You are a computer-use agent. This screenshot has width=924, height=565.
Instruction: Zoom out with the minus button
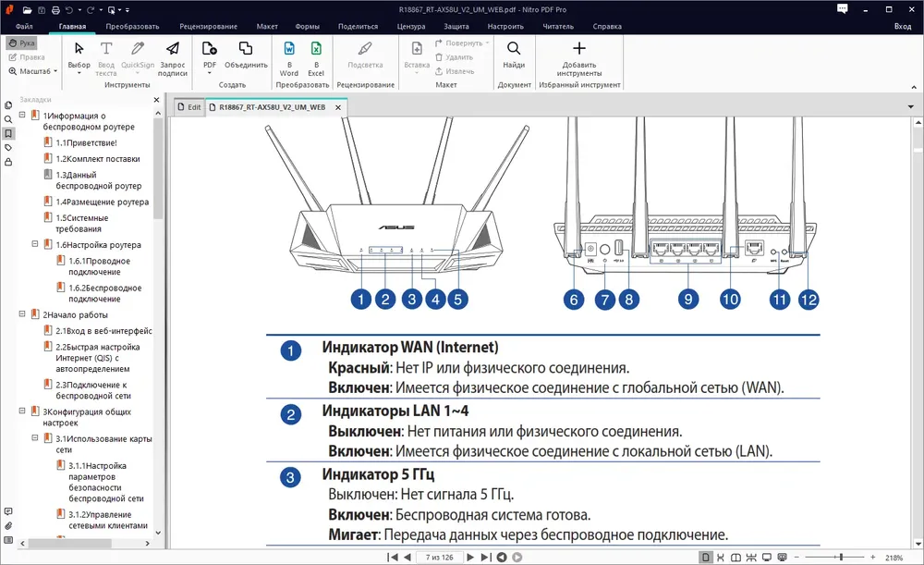click(796, 558)
